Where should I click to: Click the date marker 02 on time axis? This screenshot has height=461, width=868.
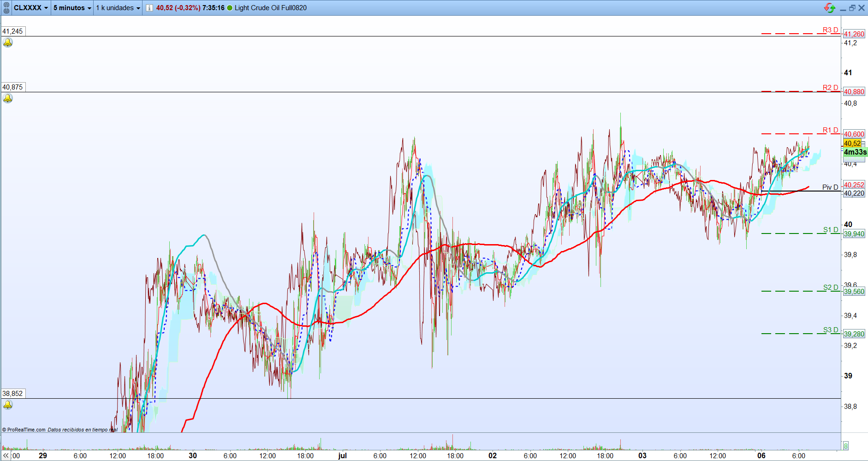click(493, 455)
